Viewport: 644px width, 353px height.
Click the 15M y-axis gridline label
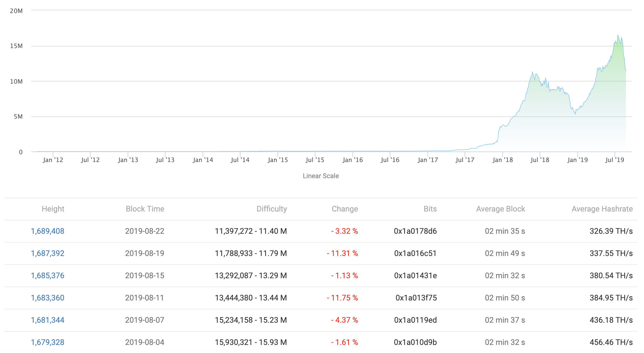click(x=16, y=46)
